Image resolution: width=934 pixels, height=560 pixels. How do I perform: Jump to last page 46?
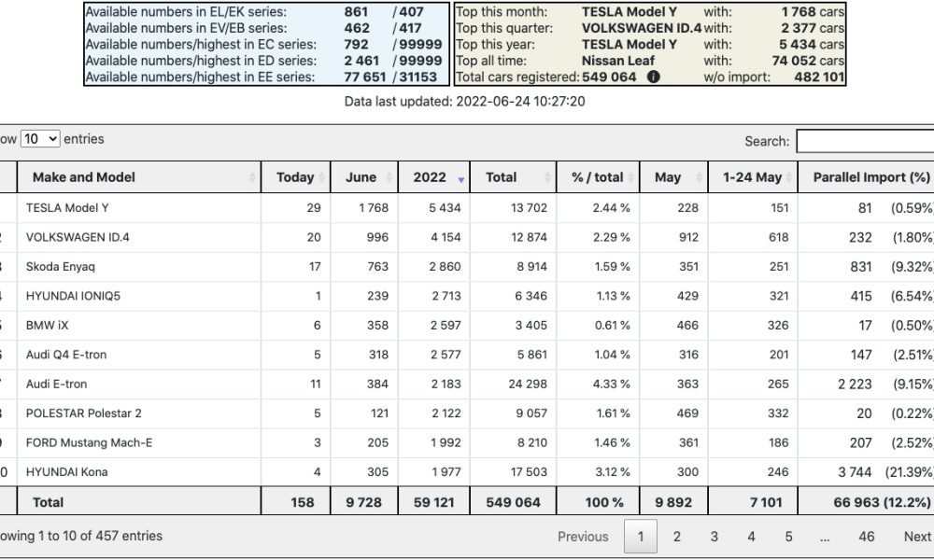(x=866, y=536)
